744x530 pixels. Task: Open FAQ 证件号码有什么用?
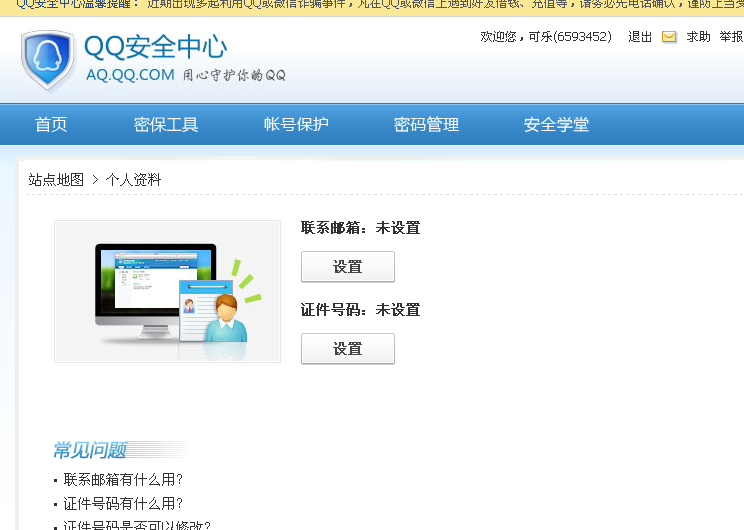pos(123,503)
